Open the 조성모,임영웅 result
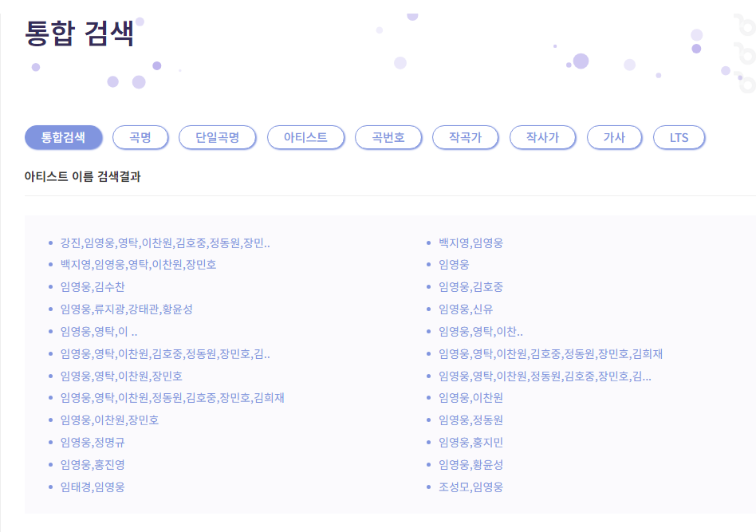Viewport: 756px width, 532px height. coord(488,487)
